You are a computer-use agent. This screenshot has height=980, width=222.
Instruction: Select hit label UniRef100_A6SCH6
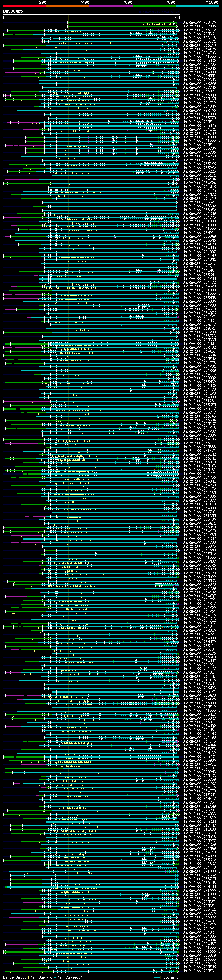[199, 88]
